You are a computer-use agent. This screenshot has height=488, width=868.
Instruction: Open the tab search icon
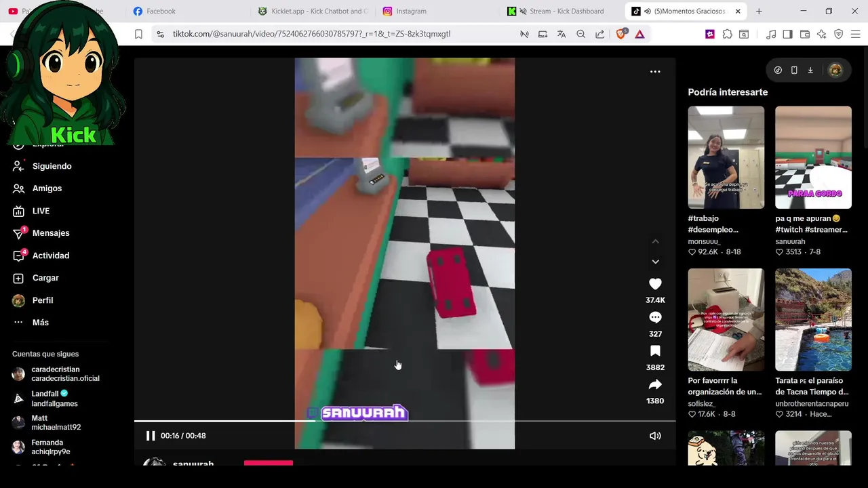click(744, 34)
